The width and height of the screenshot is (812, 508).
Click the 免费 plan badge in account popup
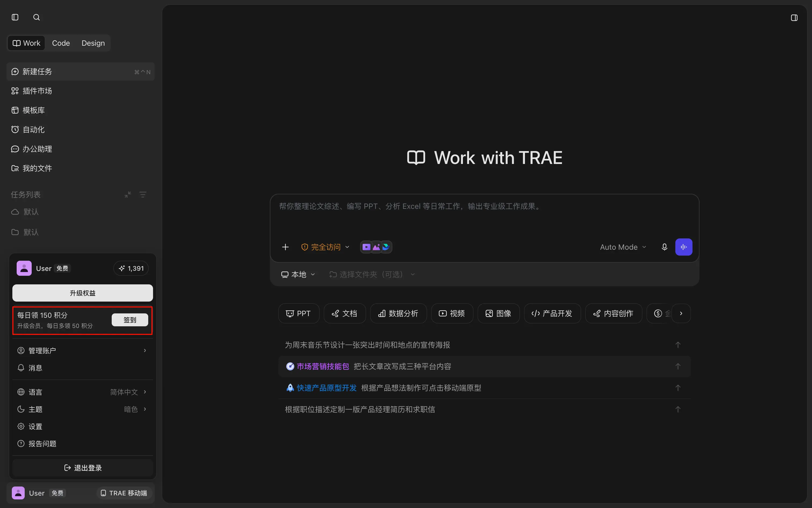point(62,269)
